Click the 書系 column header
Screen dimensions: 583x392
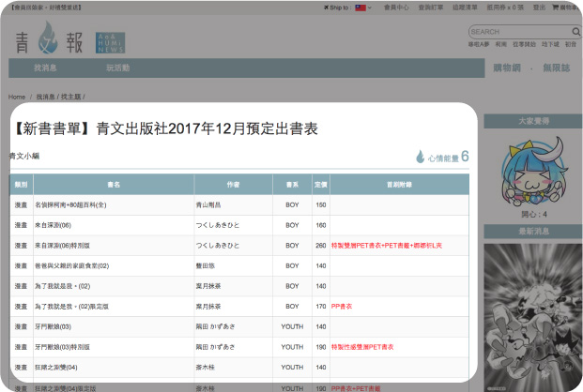(292, 185)
